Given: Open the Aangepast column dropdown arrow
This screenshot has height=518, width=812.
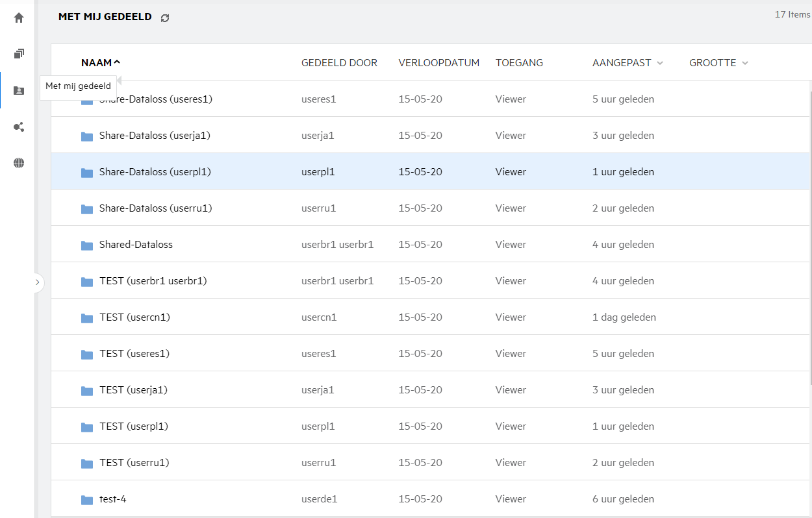Looking at the screenshot, I should (x=660, y=63).
